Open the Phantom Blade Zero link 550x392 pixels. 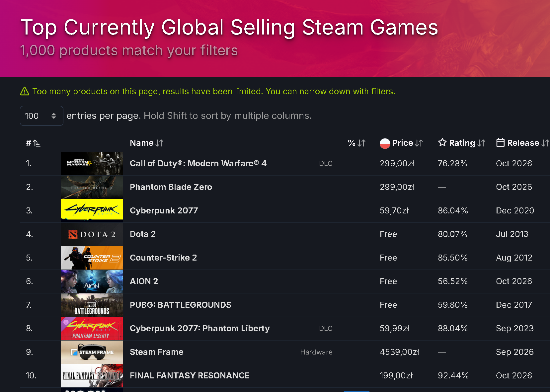coord(171,187)
